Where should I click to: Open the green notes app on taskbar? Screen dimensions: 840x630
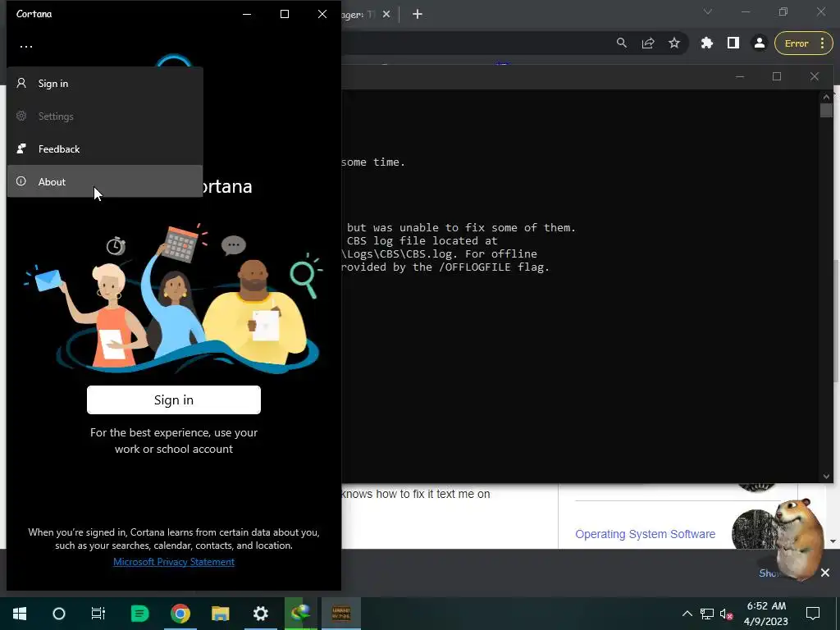(139, 614)
